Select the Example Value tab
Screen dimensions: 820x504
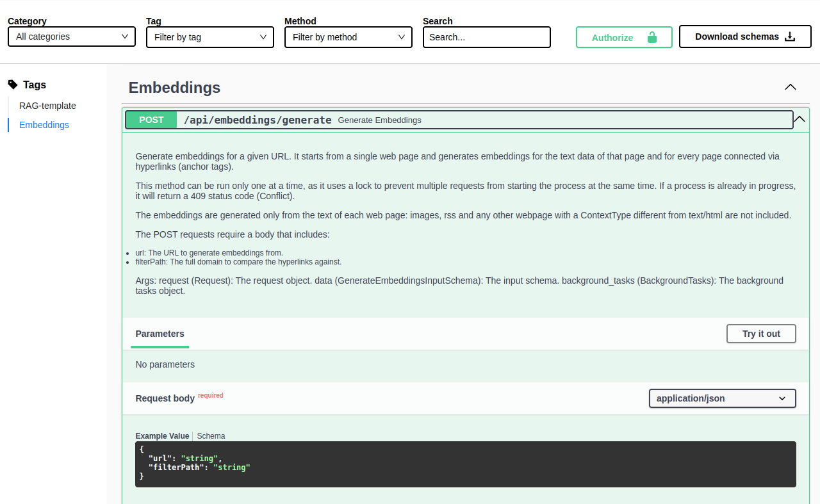click(162, 435)
